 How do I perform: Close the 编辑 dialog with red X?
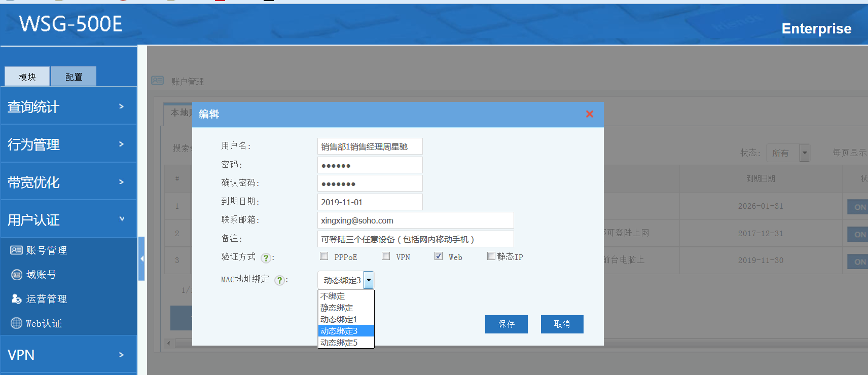589,114
